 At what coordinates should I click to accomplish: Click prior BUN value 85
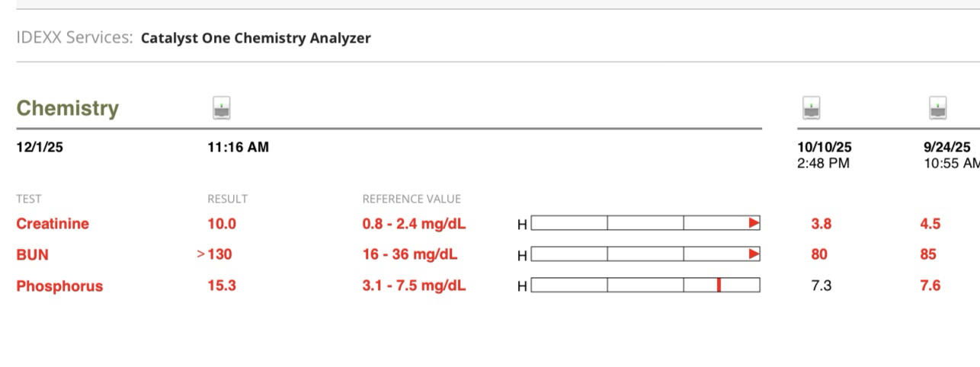pyautogui.click(x=928, y=254)
